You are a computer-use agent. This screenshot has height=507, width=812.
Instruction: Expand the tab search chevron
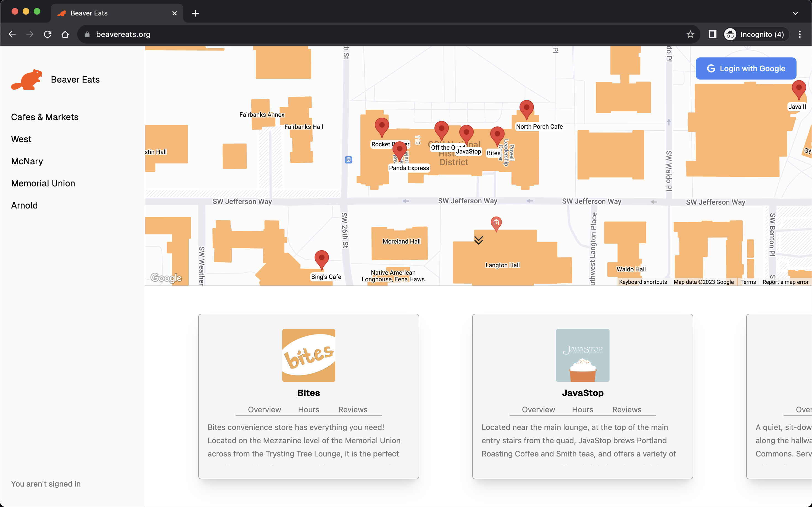795,14
